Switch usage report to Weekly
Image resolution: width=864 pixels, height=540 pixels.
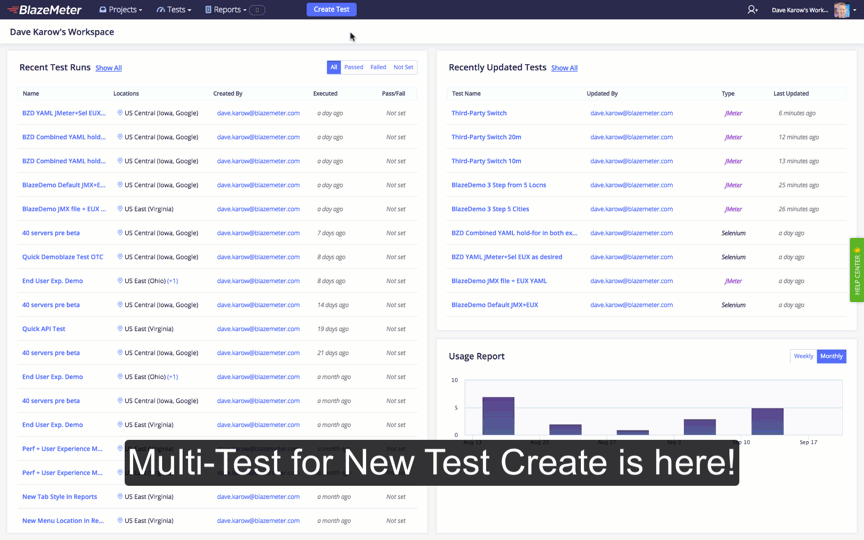(x=803, y=357)
